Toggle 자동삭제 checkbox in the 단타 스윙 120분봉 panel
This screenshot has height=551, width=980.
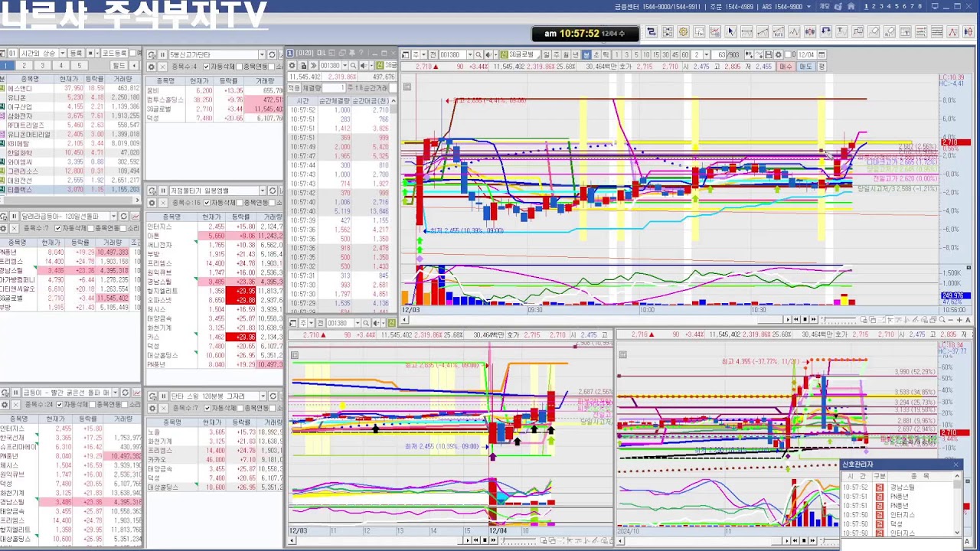tap(207, 408)
